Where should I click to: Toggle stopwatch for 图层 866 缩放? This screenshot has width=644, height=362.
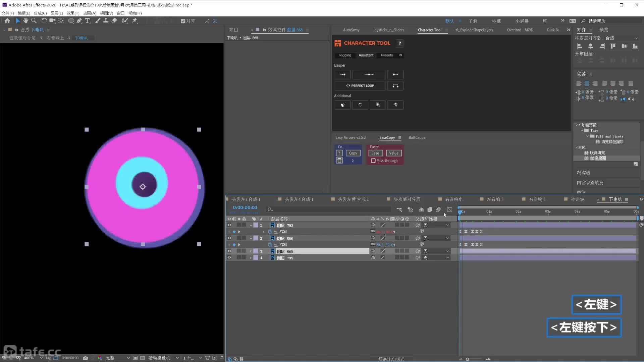point(270,245)
